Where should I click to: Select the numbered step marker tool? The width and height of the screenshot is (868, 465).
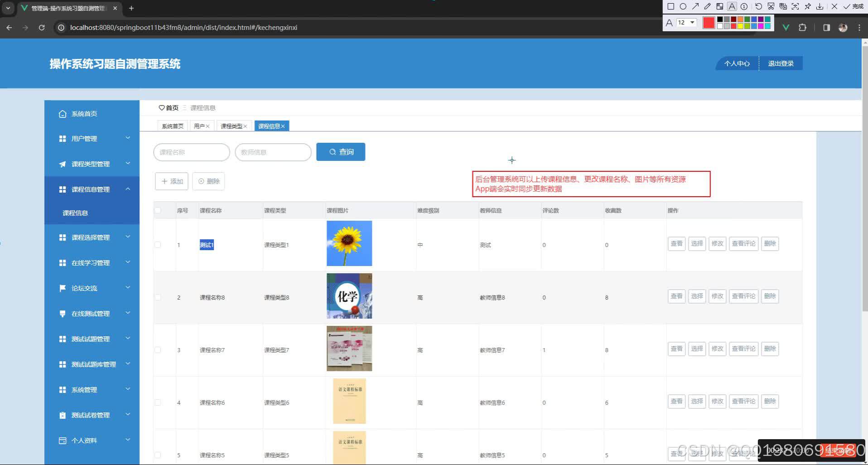744,6
